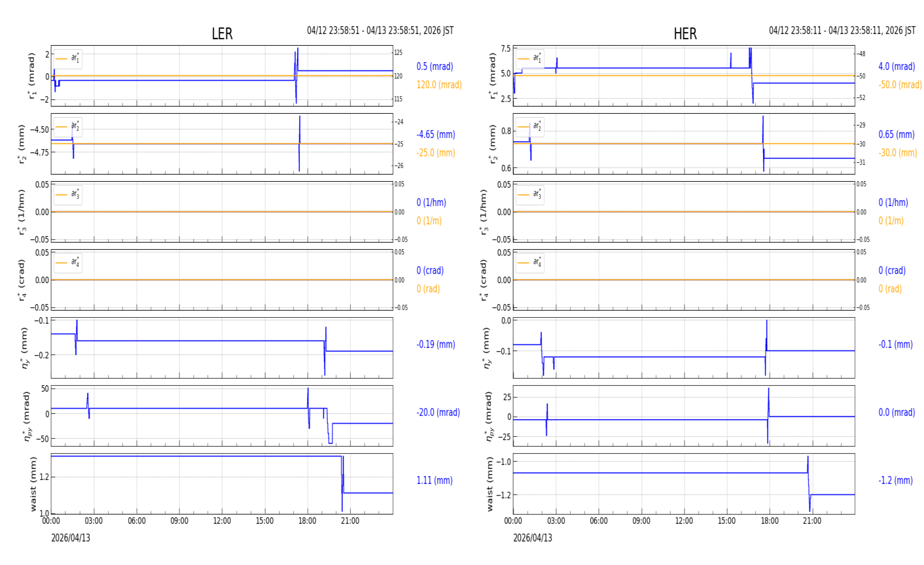Click the ∂r1* legend in the LER plot
Image resolution: width=924 pixels, height=565 pixels.
68,58
